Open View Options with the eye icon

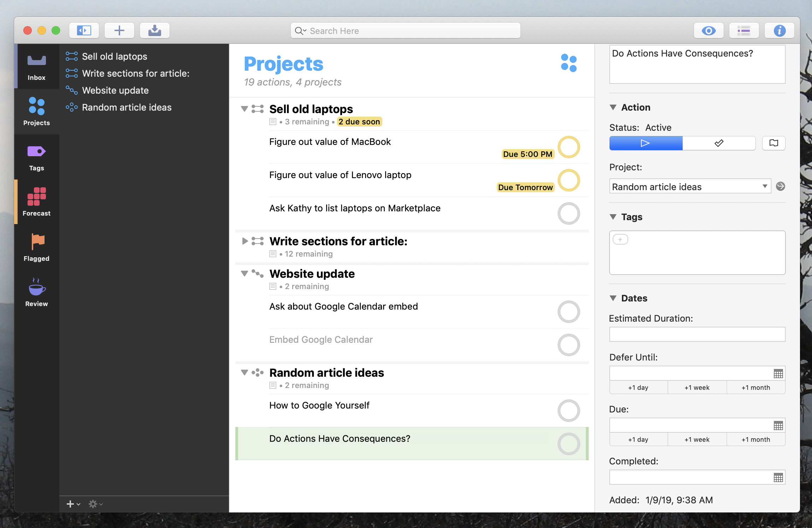point(708,30)
